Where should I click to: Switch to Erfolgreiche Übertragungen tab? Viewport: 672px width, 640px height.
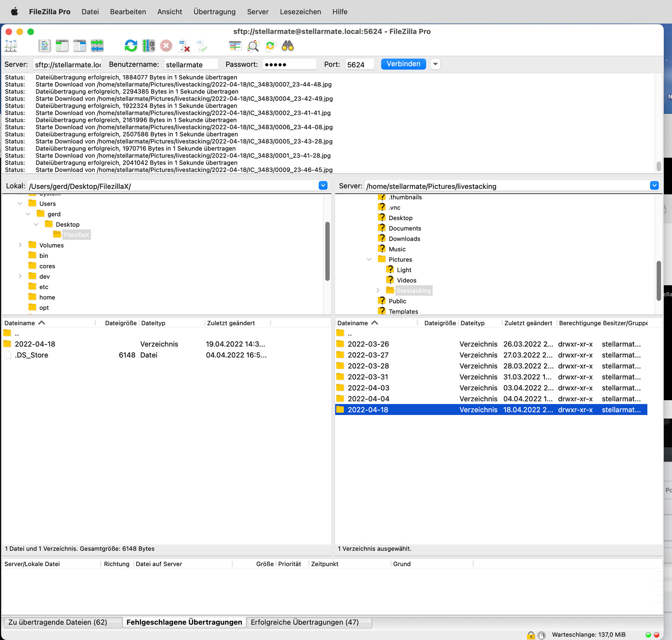tap(309, 622)
